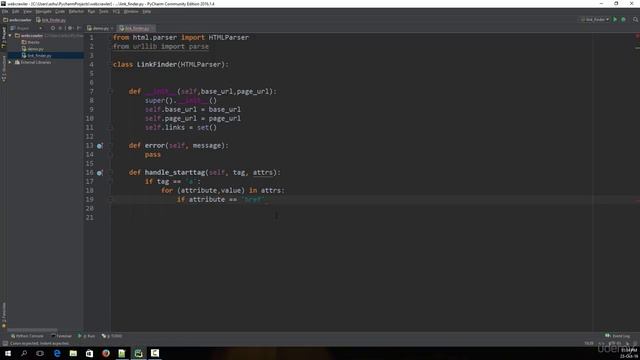Viewport: 640px width, 360px height.
Task: Click the override gutter icon on line 16
Action: pyautogui.click(x=100, y=173)
